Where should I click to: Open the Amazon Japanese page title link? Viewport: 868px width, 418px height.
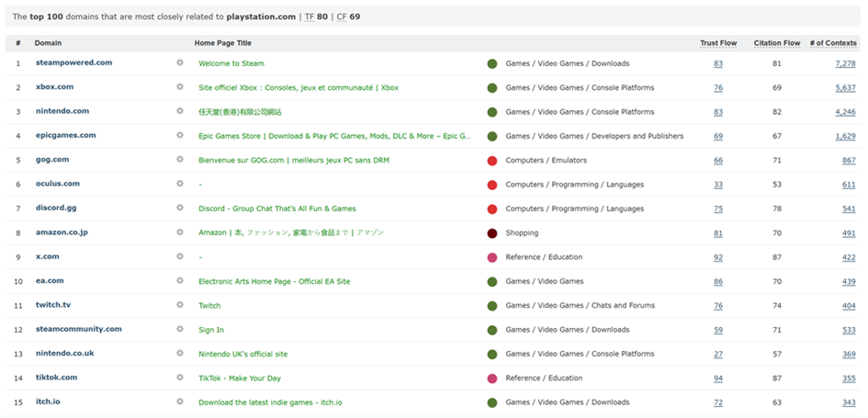(x=291, y=233)
